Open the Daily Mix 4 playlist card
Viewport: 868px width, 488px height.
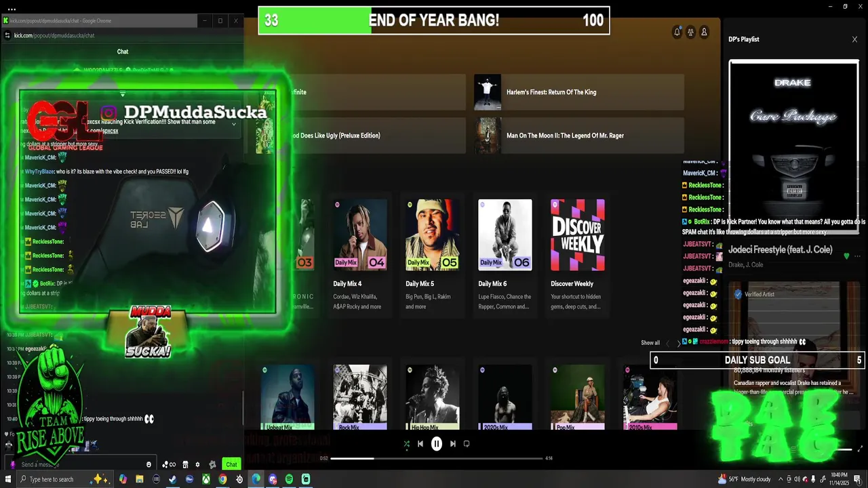click(360, 256)
